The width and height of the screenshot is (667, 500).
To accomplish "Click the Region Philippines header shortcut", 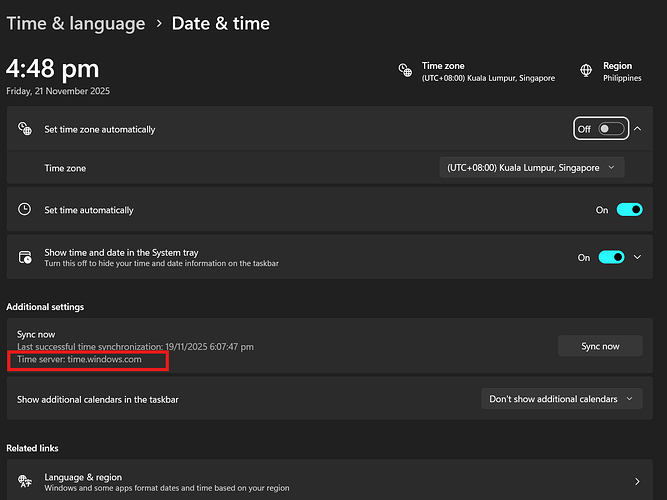I will coord(621,71).
